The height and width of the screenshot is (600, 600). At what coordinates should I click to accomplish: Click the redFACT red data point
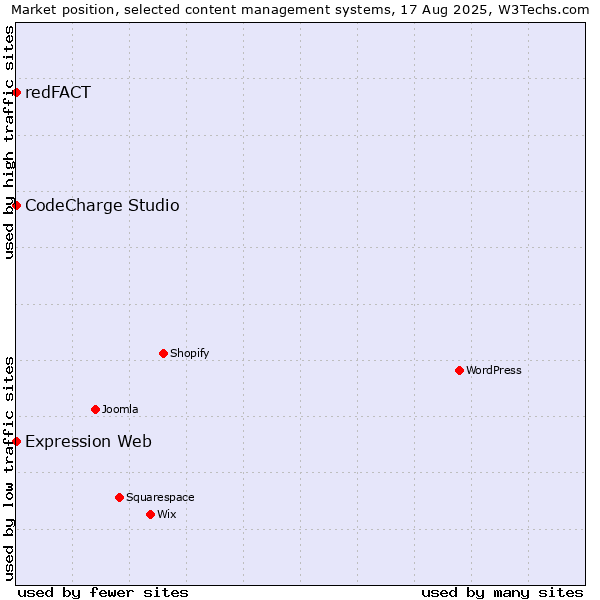click(x=16, y=93)
